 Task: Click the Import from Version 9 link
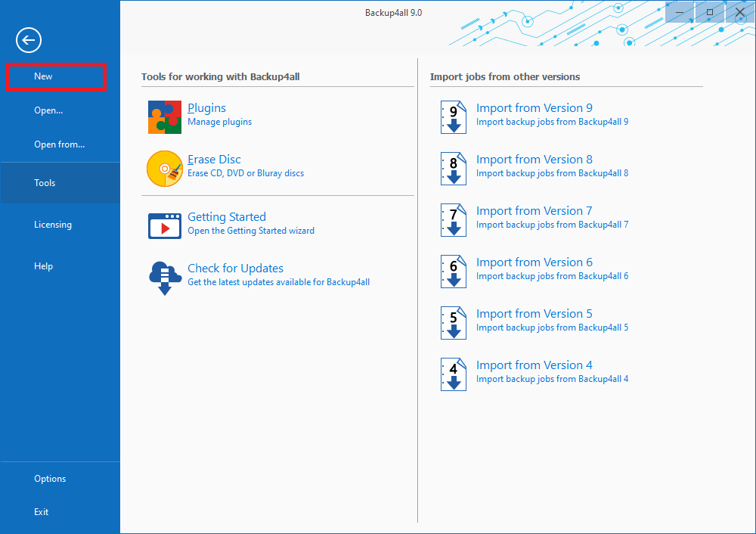[x=534, y=108]
